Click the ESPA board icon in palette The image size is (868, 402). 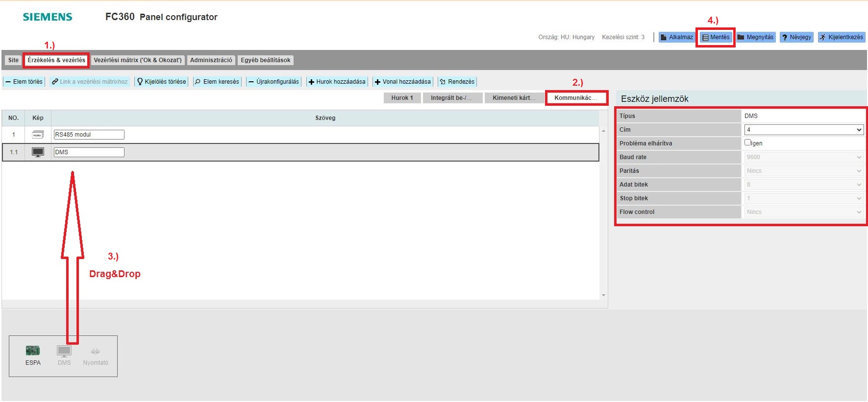click(x=33, y=351)
